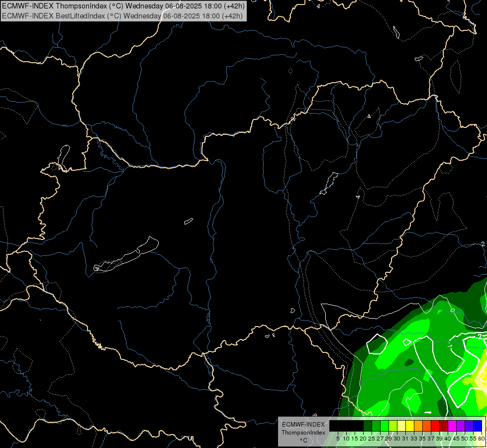
Task: Click the legend label 'ThompsonIndex'
Action: coord(303,433)
